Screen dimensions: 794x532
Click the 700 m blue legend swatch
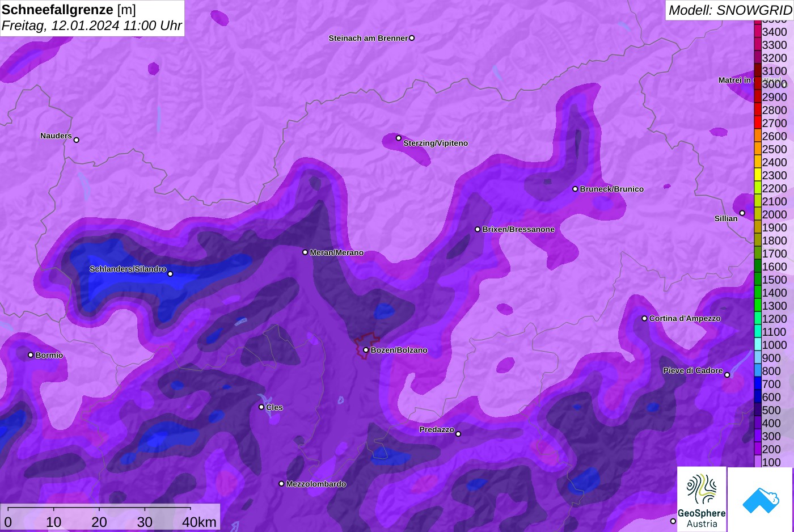pyautogui.click(x=758, y=383)
